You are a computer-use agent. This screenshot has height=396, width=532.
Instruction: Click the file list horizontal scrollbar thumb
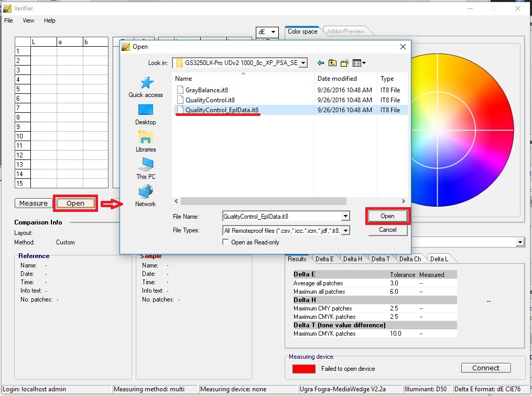tap(263, 201)
